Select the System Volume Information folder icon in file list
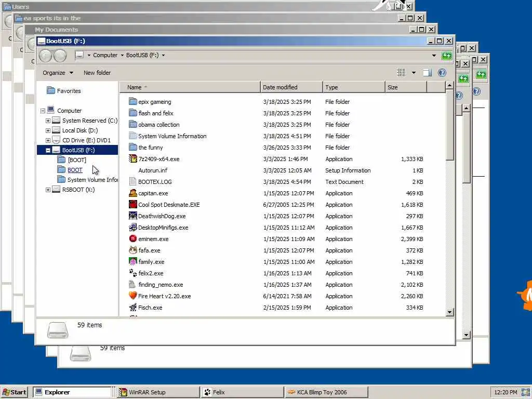 click(x=132, y=136)
